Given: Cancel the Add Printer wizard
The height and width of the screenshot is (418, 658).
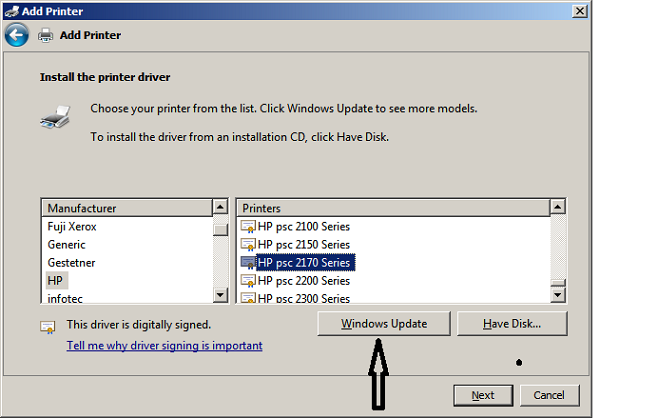Looking at the screenshot, I should [549, 395].
